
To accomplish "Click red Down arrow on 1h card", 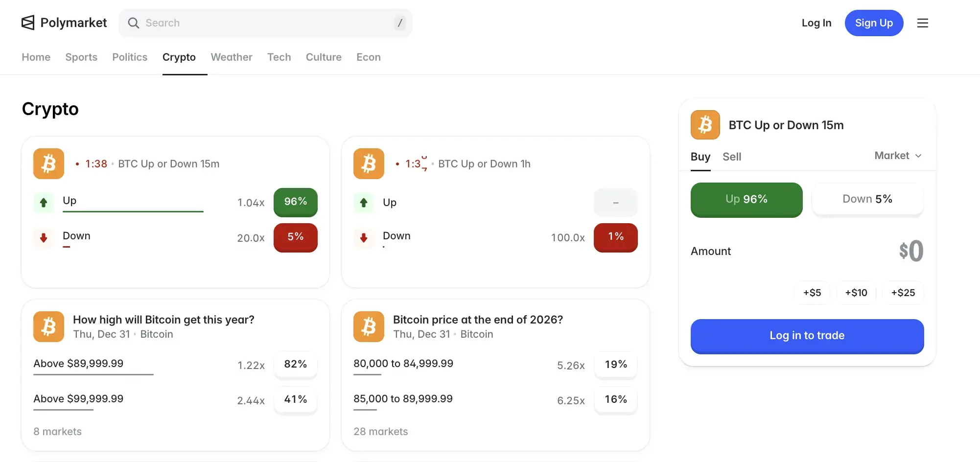I will tap(364, 238).
